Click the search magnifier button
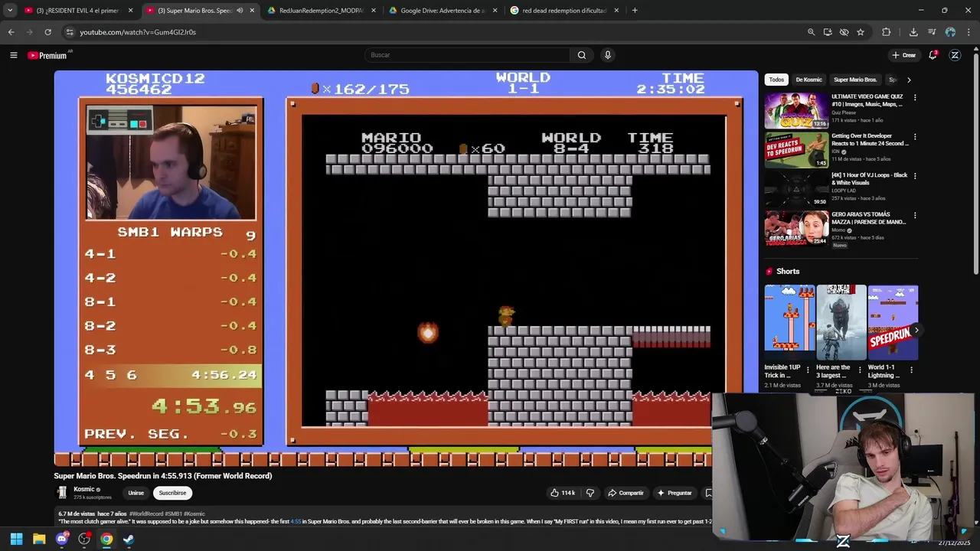Image resolution: width=980 pixels, height=551 pixels. 582,55
